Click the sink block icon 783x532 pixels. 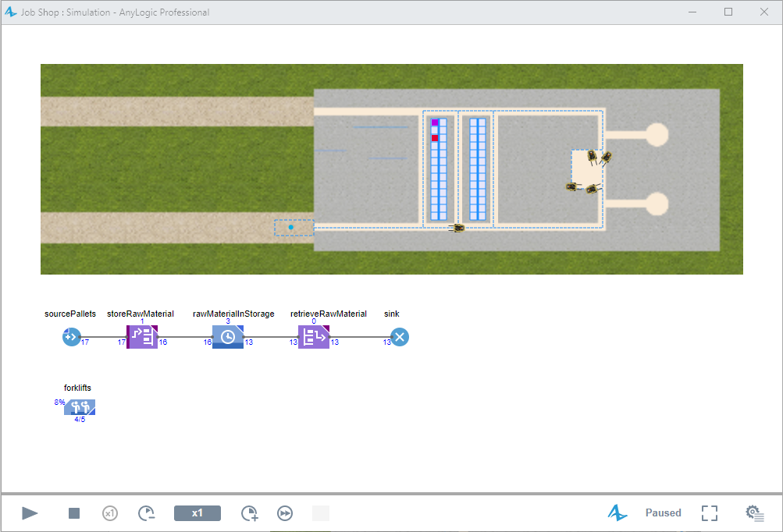pyautogui.click(x=400, y=337)
